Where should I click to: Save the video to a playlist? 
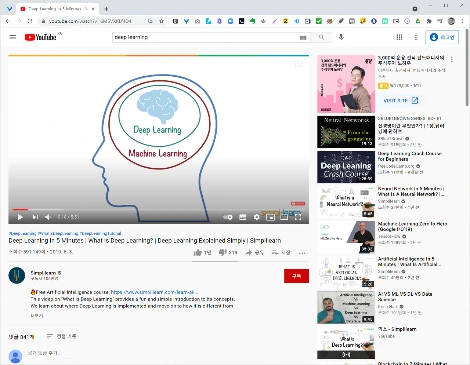[x=281, y=253]
